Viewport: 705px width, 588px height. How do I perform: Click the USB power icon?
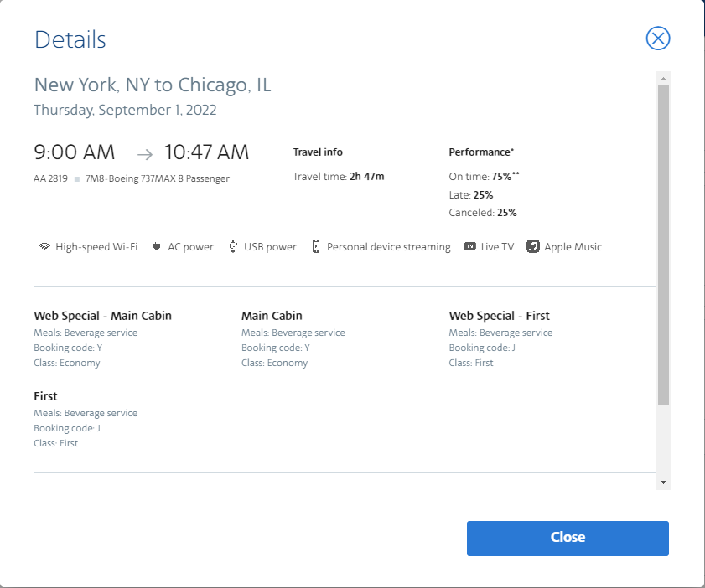(x=233, y=247)
